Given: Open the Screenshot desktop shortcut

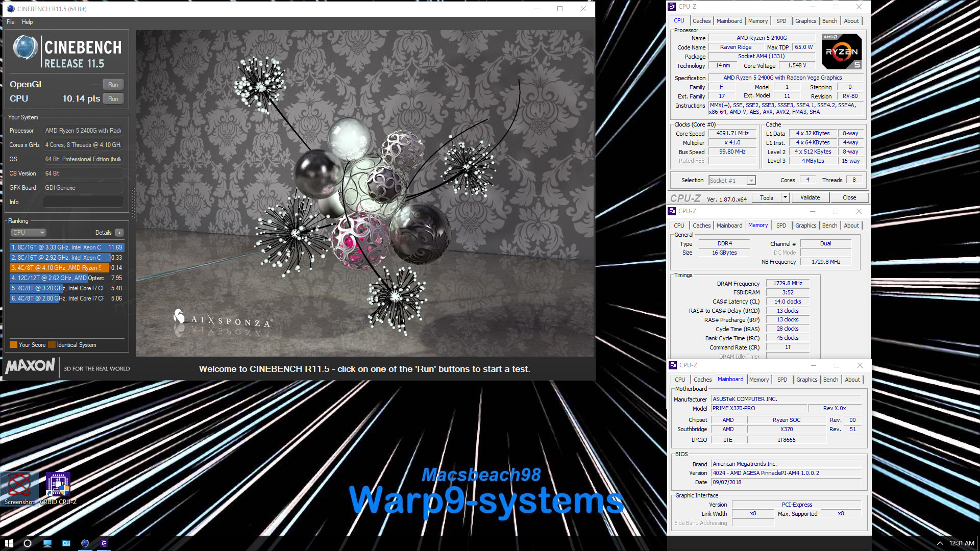Looking at the screenshot, I should click(x=19, y=489).
